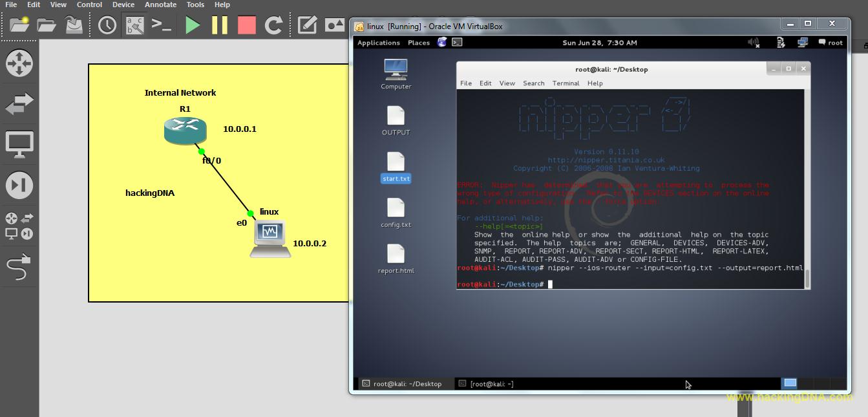Reload all devices with the circular arrow icon
The image size is (868, 417).
[273, 25]
